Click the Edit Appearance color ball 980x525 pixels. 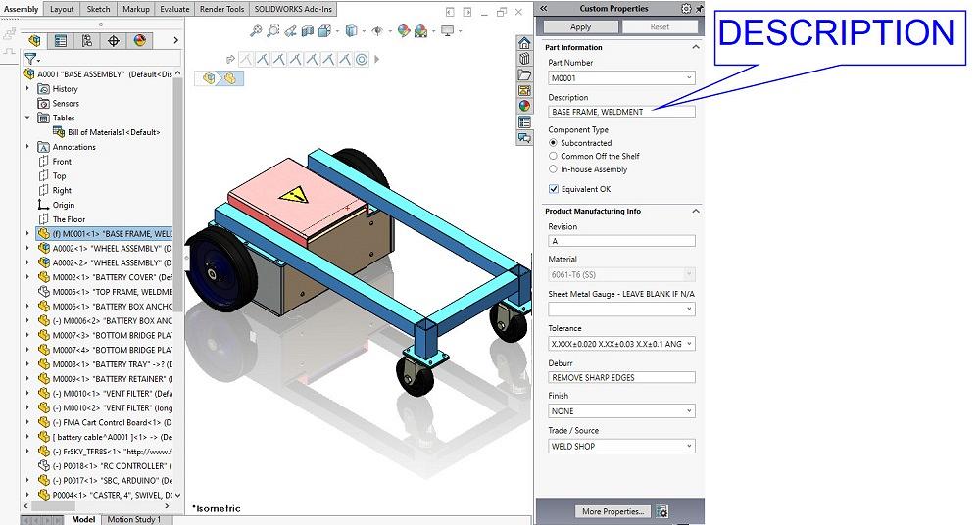[404, 30]
